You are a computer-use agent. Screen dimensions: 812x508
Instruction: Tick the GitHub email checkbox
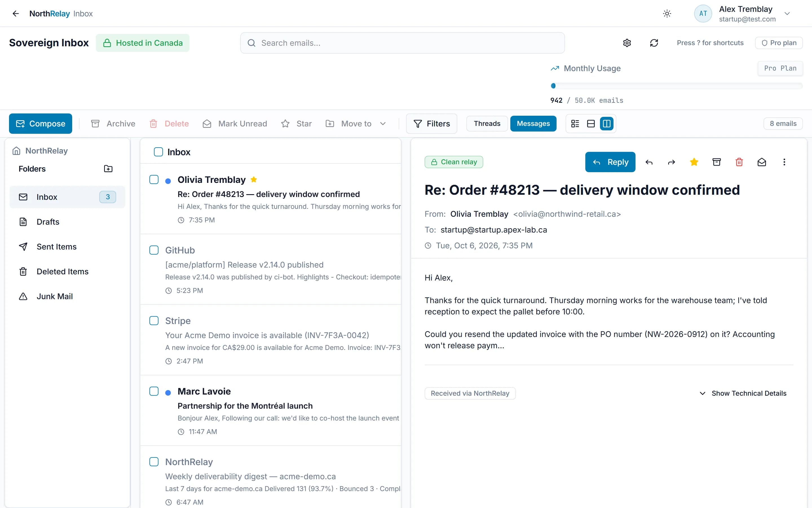coord(154,250)
